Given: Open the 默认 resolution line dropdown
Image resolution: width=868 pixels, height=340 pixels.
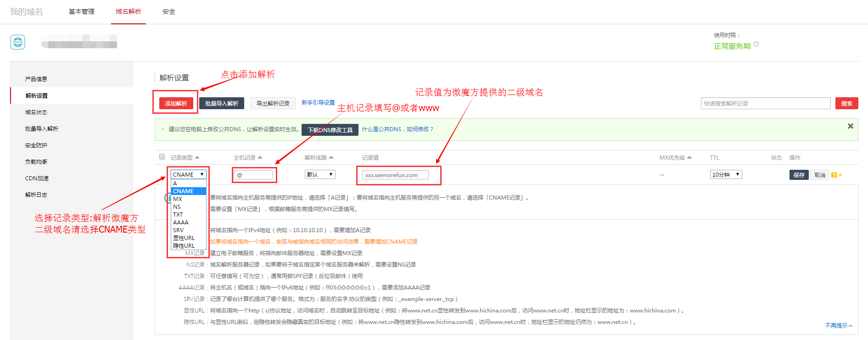Looking at the screenshot, I should click(x=320, y=174).
